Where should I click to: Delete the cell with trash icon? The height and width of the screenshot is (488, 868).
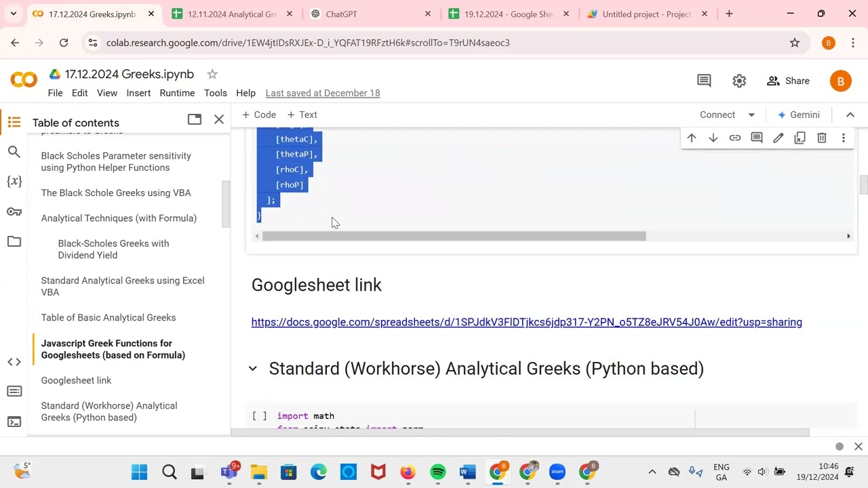pyautogui.click(x=822, y=138)
